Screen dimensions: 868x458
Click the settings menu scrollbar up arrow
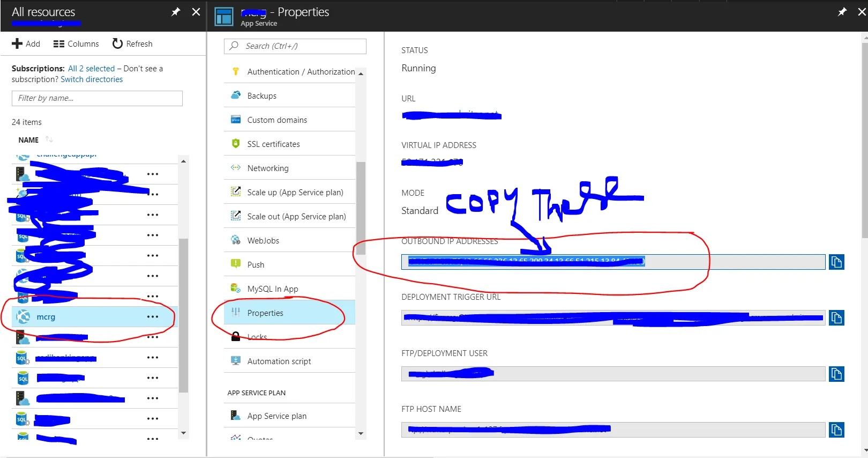pos(361,73)
